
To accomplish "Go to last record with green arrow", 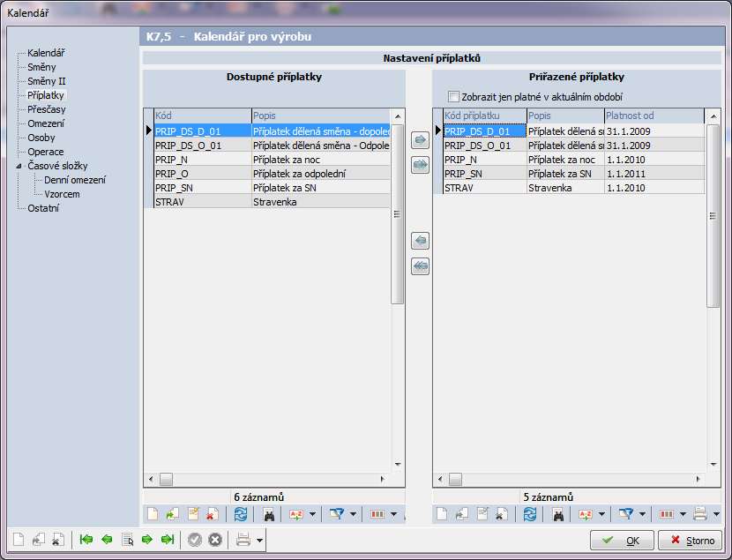I will (x=168, y=540).
